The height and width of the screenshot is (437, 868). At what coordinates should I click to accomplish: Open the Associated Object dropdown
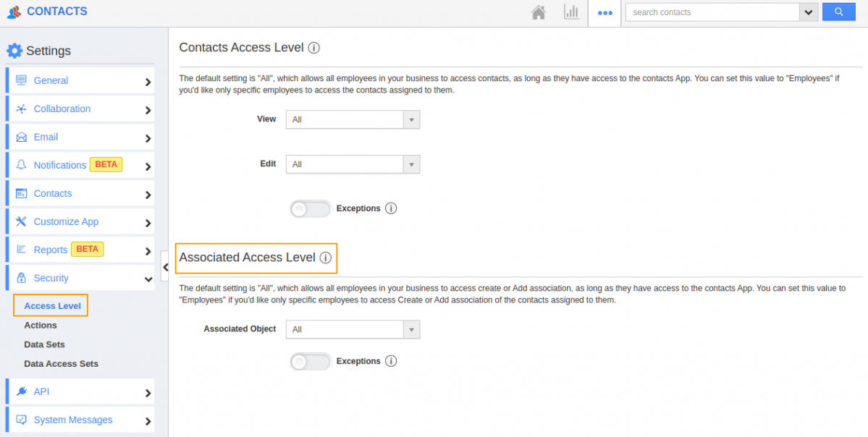point(353,329)
